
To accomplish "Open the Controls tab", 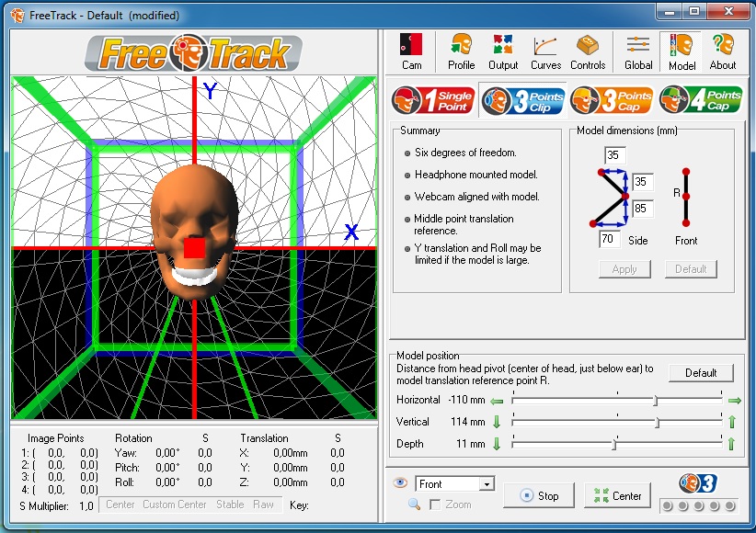I will (588, 51).
